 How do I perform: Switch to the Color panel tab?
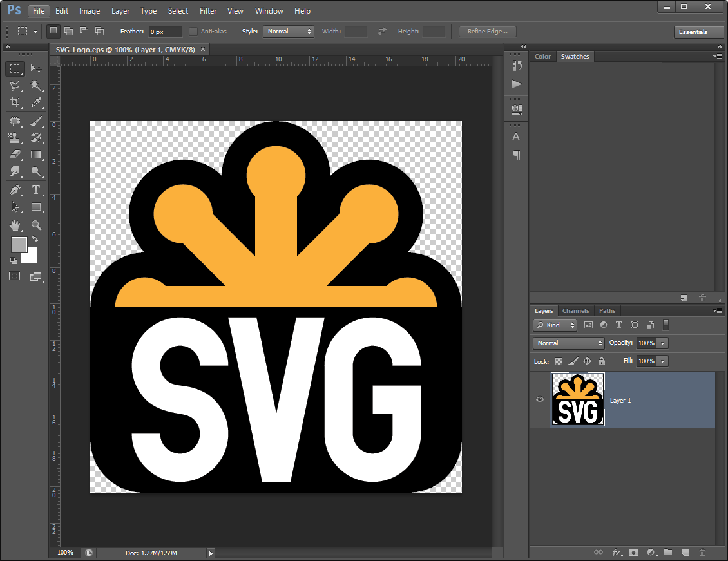pyautogui.click(x=542, y=56)
